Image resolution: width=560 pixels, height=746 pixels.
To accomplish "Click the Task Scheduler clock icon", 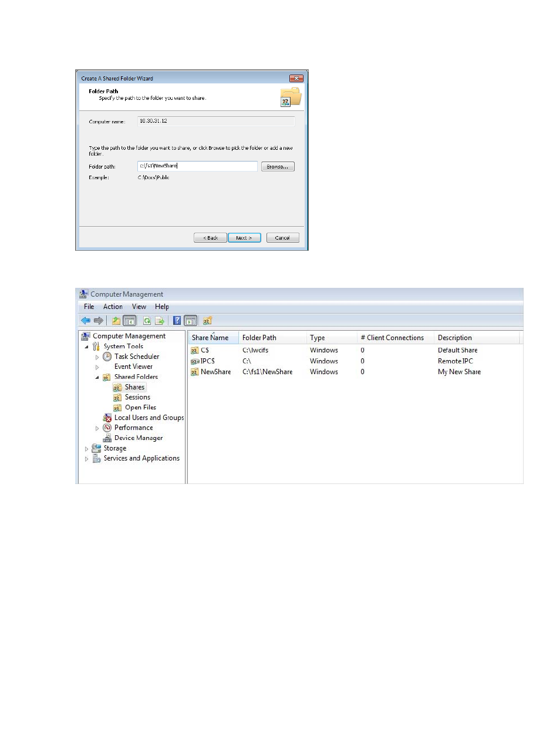I will tap(107, 357).
